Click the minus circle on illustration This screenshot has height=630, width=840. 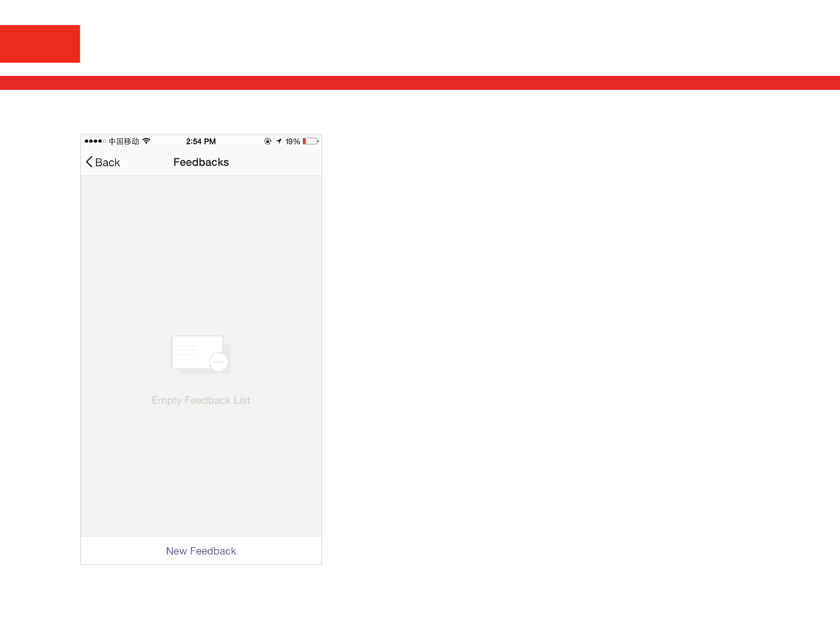point(219,362)
